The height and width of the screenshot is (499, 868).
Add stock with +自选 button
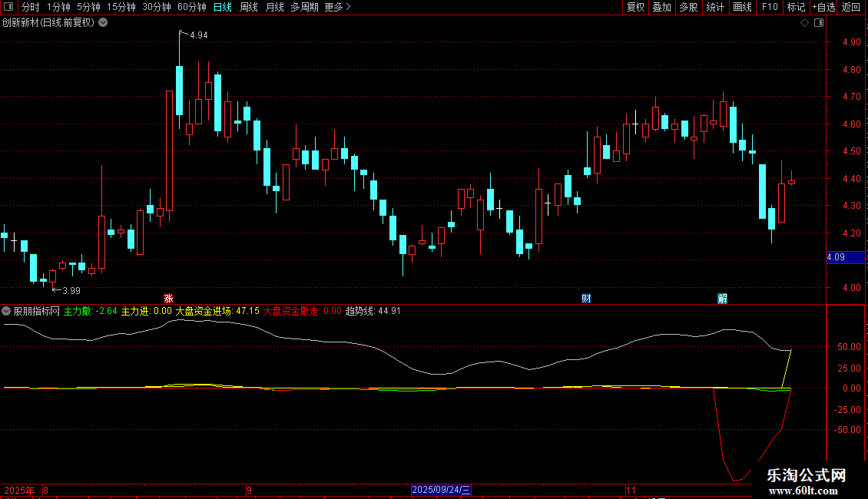click(x=823, y=7)
